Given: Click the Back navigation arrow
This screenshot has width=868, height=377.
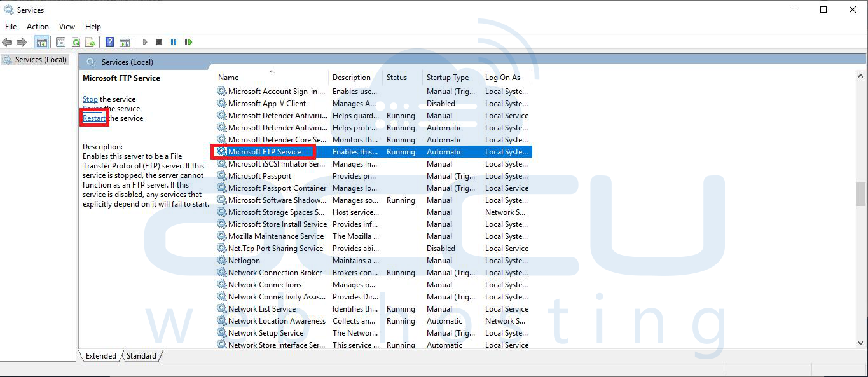Looking at the screenshot, I should pos(7,42).
